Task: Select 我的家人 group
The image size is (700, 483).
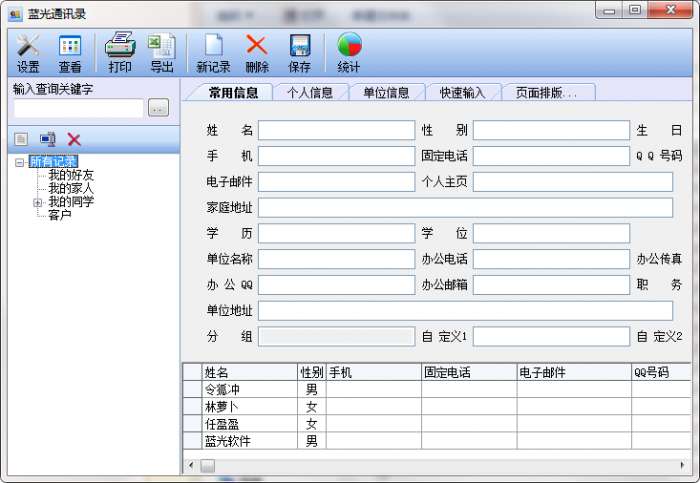Action: tap(71, 188)
